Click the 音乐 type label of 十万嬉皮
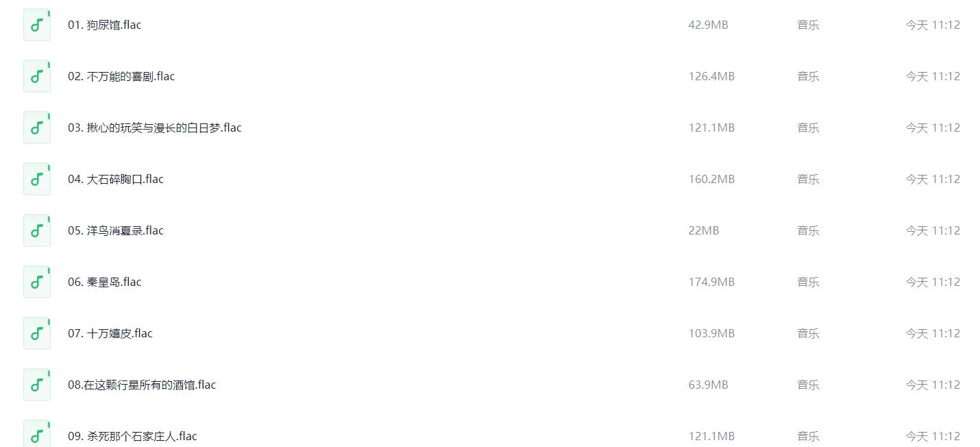The height and width of the screenshot is (447, 980). (808, 333)
